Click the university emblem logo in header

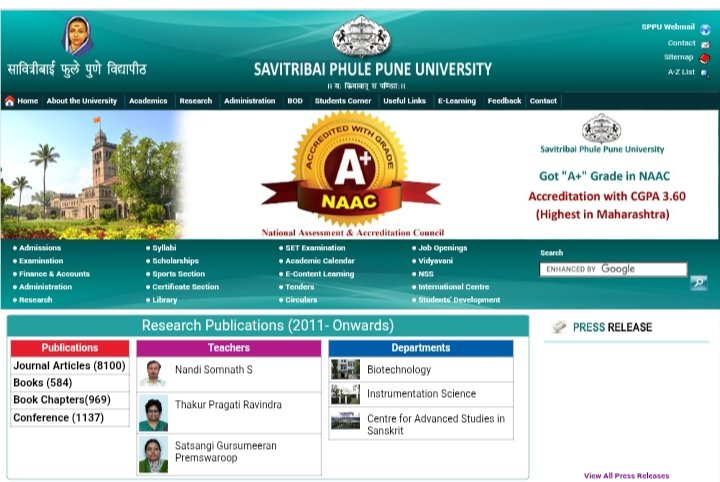pyautogui.click(x=361, y=36)
